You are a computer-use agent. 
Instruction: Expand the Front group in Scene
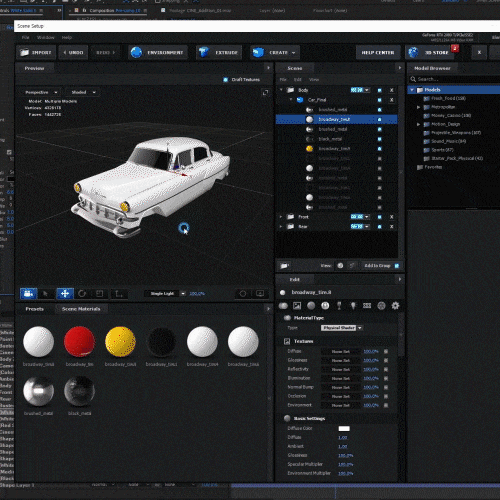[281, 217]
